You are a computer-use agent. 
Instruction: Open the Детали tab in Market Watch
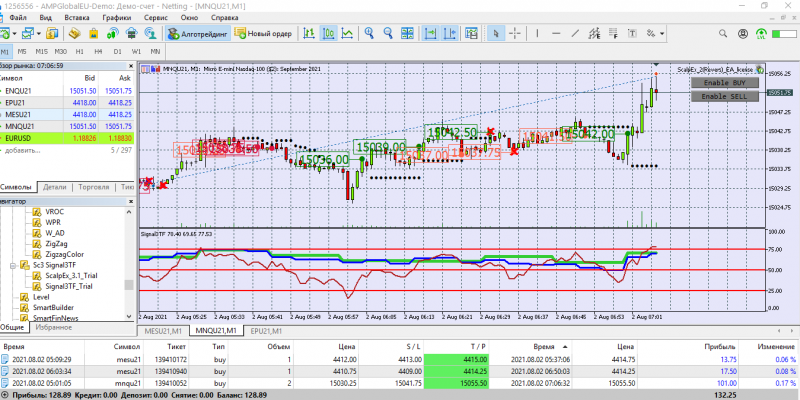(55, 187)
